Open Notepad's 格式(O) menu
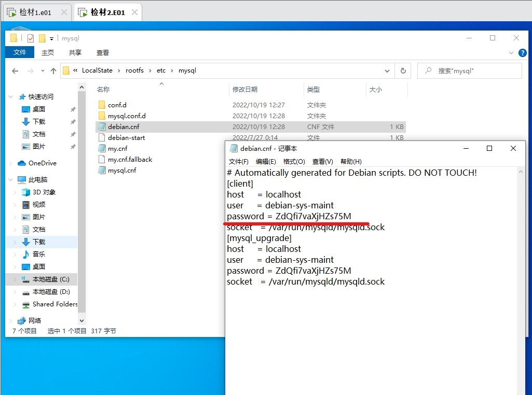Image resolution: width=532 pixels, height=395 pixels. [x=294, y=162]
